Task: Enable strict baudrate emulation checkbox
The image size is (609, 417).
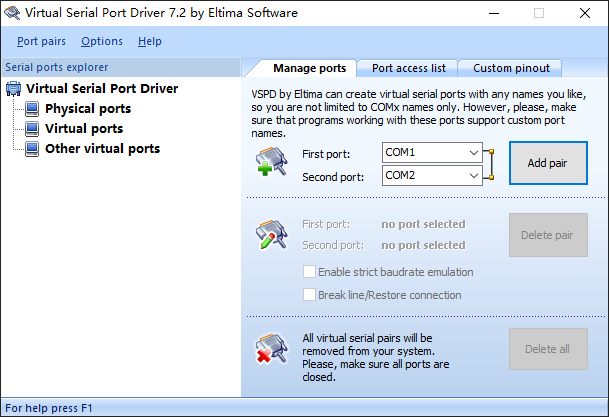Action: [310, 272]
